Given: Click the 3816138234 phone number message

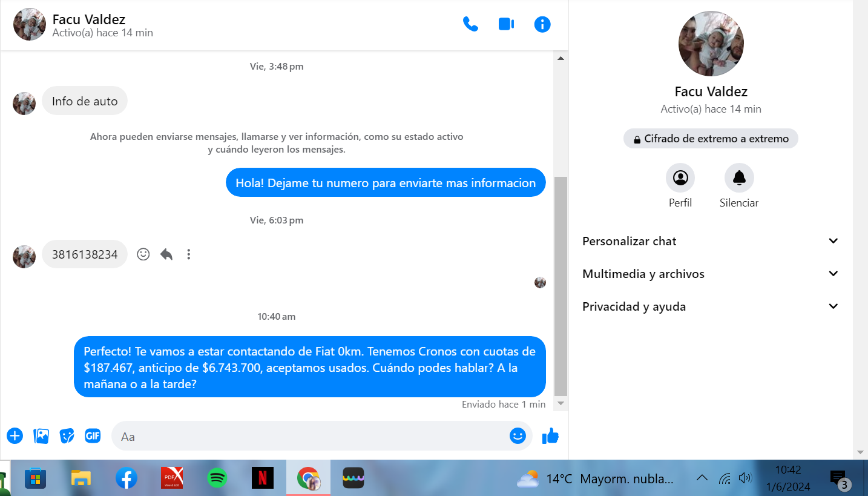Looking at the screenshot, I should [x=85, y=254].
